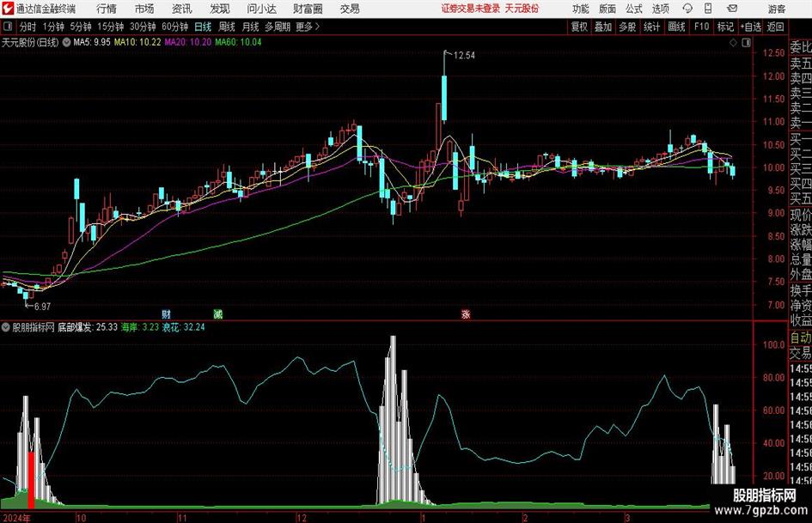Open the 发现 menu

click(x=220, y=9)
